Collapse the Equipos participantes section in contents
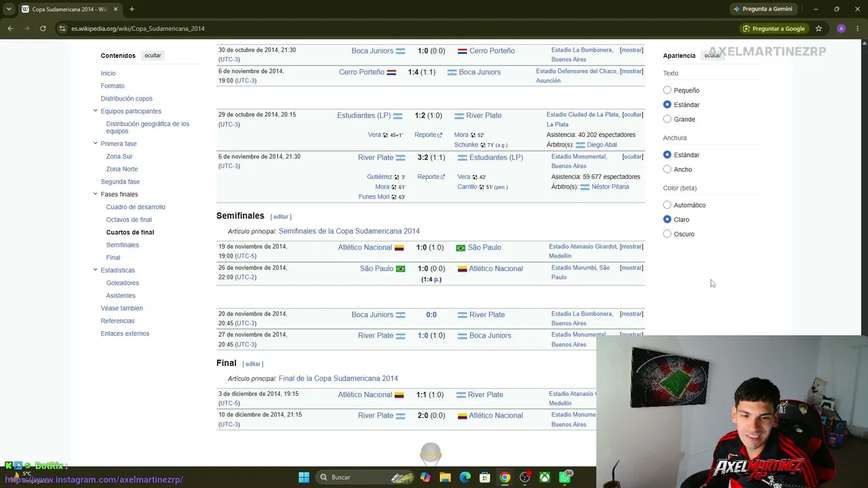This screenshot has width=868, height=488. click(95, 110)
